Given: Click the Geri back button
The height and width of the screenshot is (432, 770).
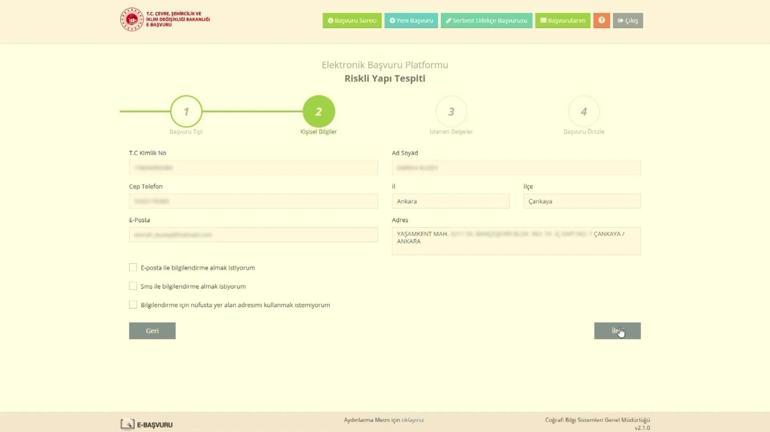Looking at the screenshot, I should coord(152,331).
